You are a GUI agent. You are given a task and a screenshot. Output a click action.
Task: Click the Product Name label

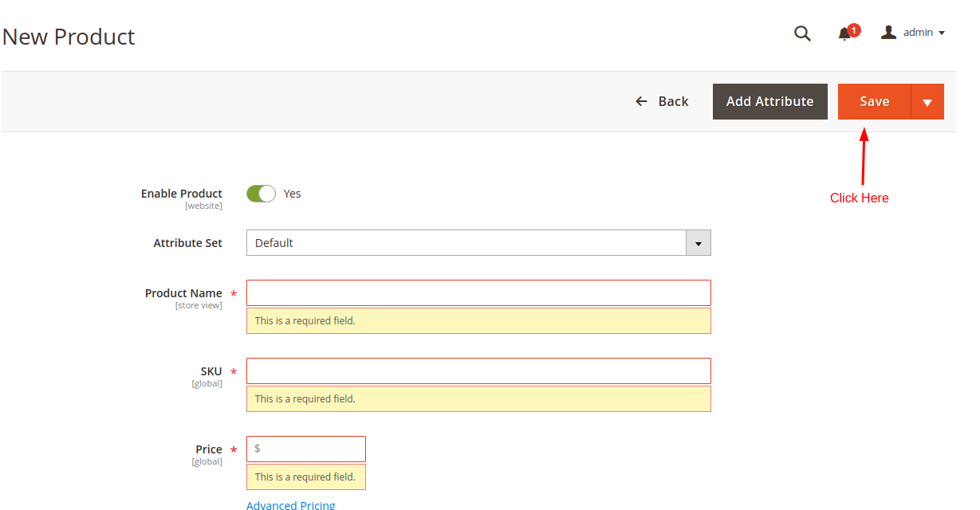(183, 293)
